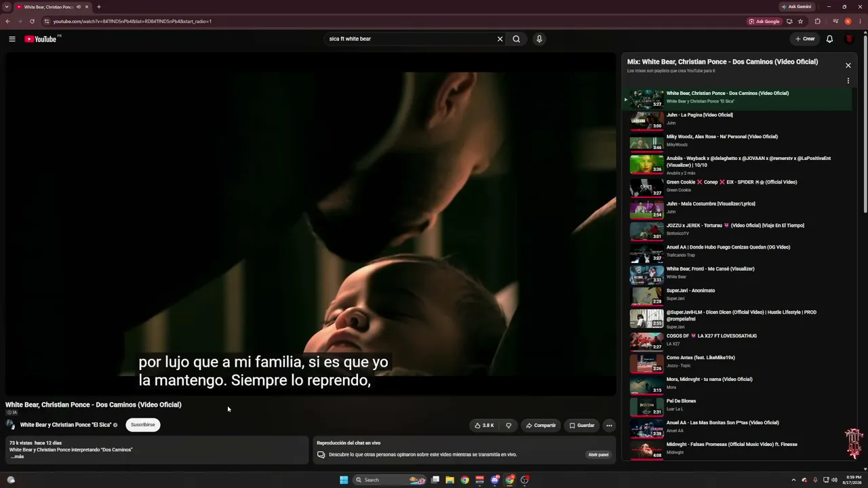Bookmark this page with the star
This screenshot has height=488, width=868.
point(800,21)
